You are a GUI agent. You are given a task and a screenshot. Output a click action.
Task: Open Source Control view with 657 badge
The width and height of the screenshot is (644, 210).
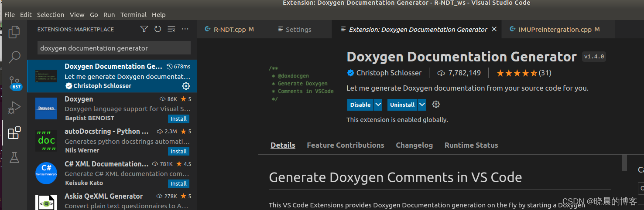click(15, 82)
